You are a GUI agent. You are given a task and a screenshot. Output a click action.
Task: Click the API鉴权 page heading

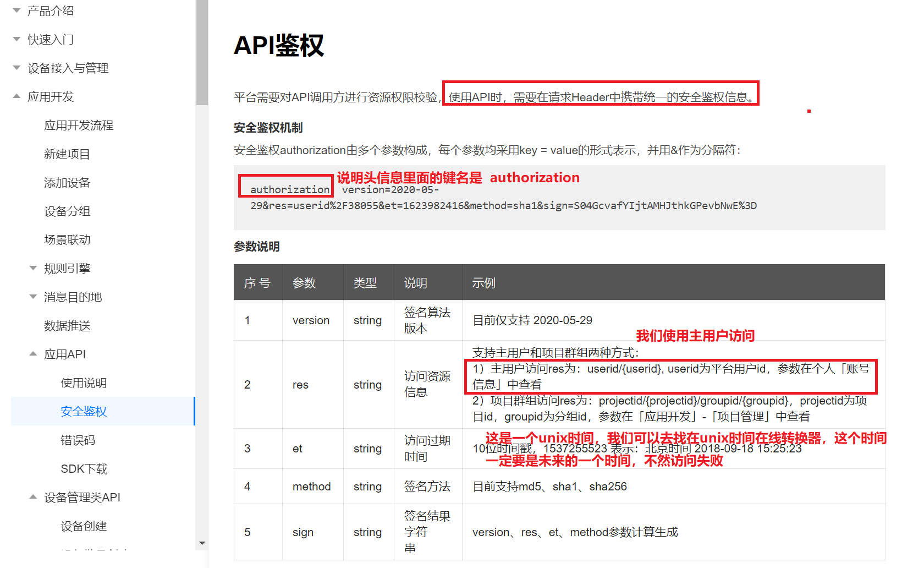(279, 45)
